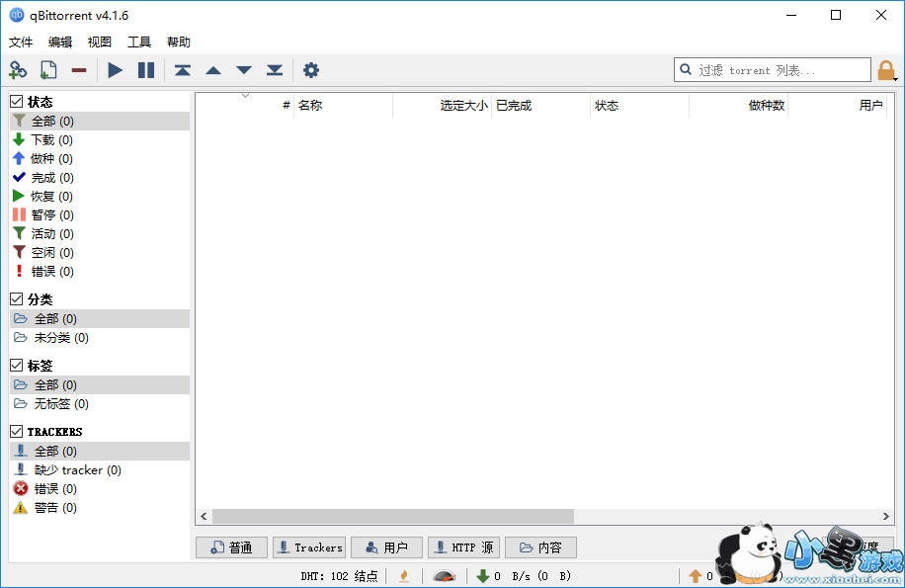Image resolution: width=905 pixels, height=588 pixels.
Task: Click the add torrent file icon
Action: pos(48,70)
